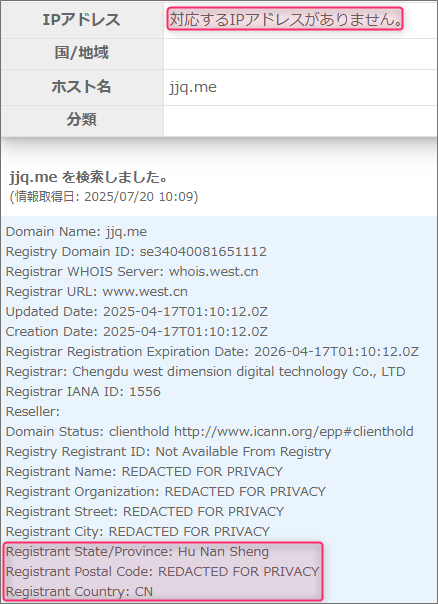Click the Registrar Registration Expiration Date line
Viewport: 438px width, 604px height.
click(x=212, y=352)
